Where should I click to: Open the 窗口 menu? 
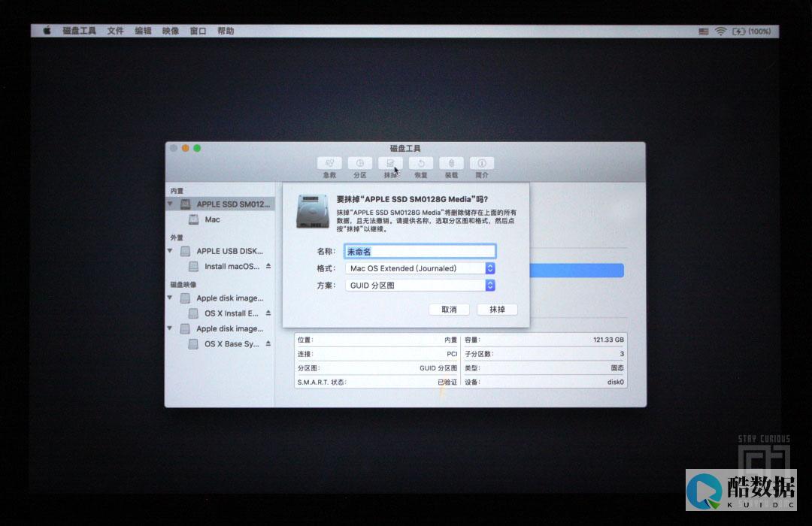click(x=198, y=31)
